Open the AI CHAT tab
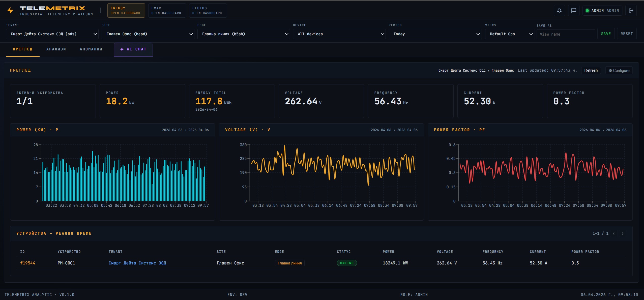Image resolution: width=644 pixels, height=300 pixels. coord(133,49)
